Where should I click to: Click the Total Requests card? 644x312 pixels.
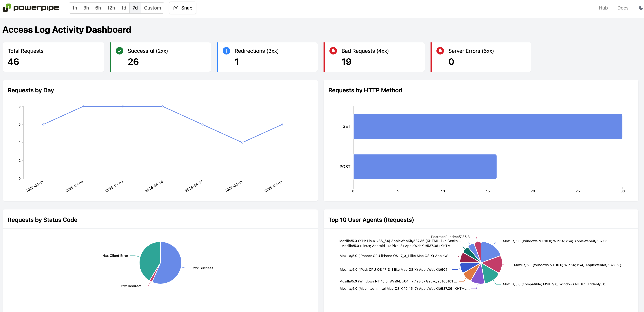click(x=54, y=57)
